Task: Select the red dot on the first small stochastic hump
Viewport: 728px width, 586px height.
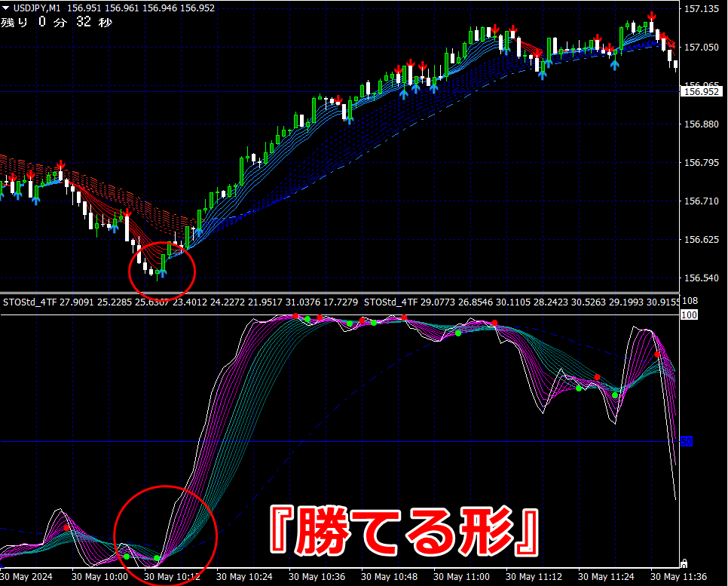Action: click(66, 528)
